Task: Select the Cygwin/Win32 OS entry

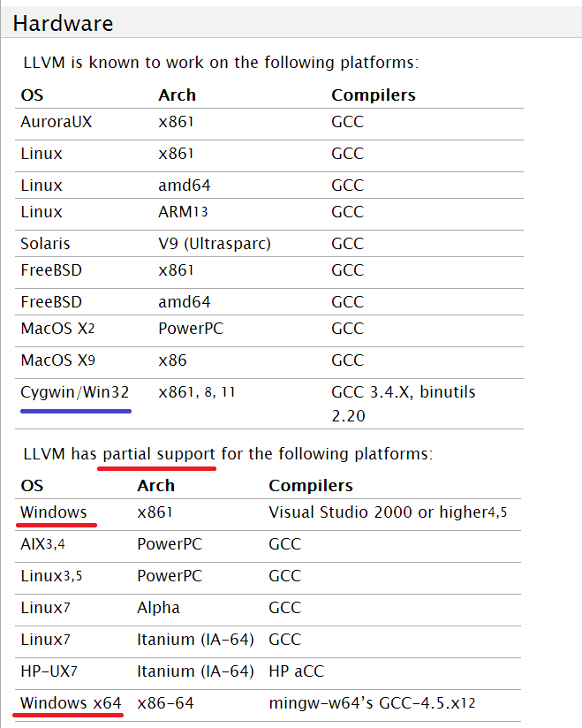Action: click(x=75, y=392)
